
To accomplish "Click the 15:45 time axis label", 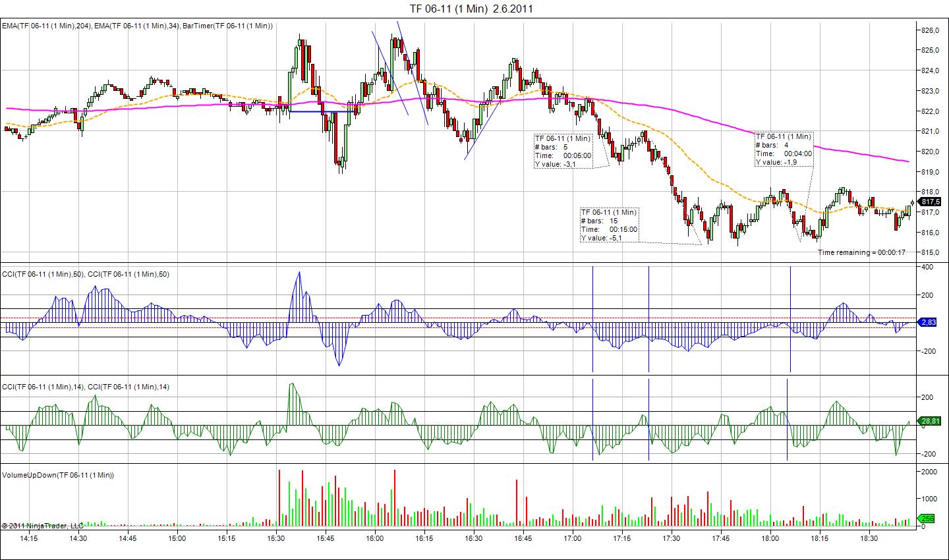I will click(325, 538).
